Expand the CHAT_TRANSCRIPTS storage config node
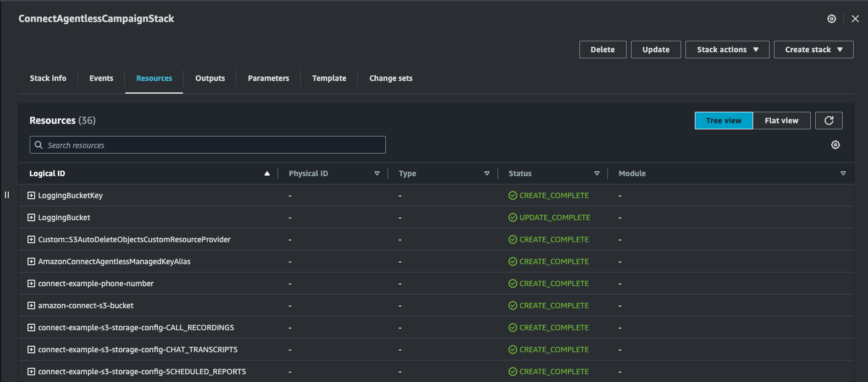 pyautogui.click(x=31, y=350)
